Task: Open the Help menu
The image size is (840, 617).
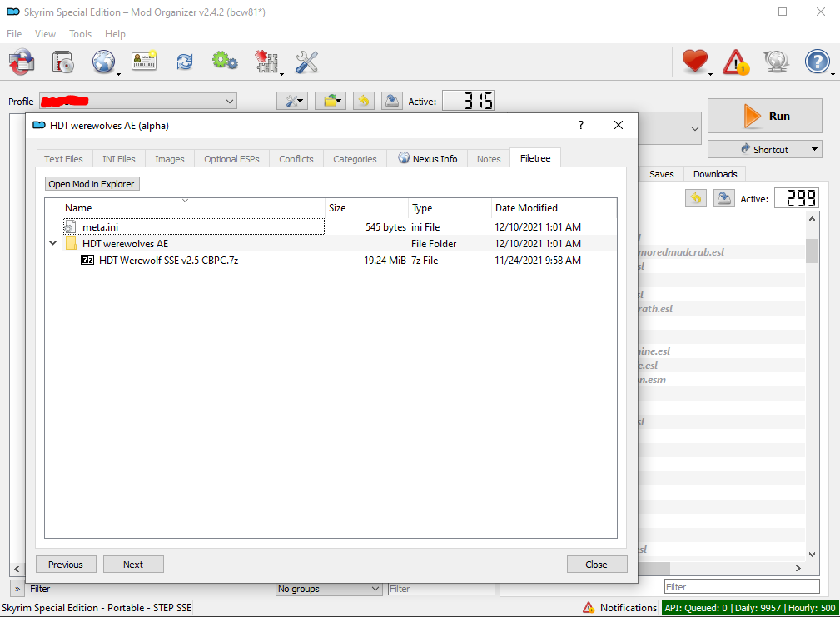Action: click(x=115, y=34)
